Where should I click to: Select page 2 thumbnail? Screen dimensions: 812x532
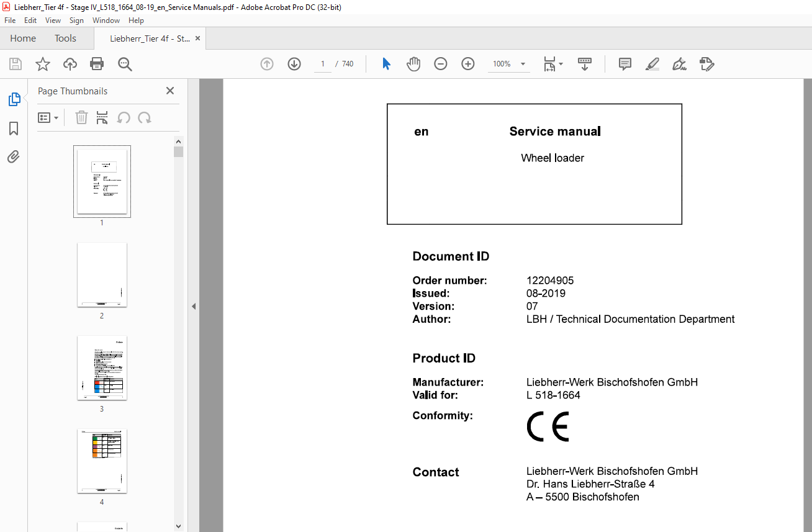pos(102,274)
